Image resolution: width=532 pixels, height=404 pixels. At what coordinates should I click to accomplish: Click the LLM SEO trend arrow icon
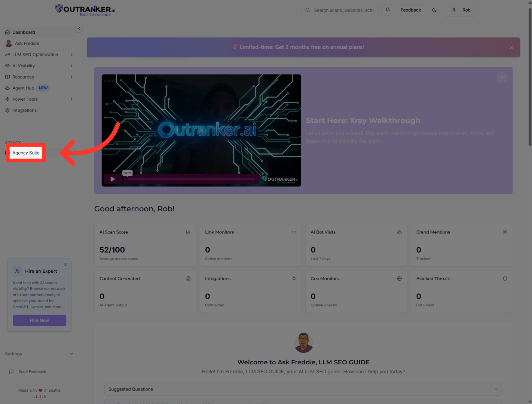click(7, 55)
